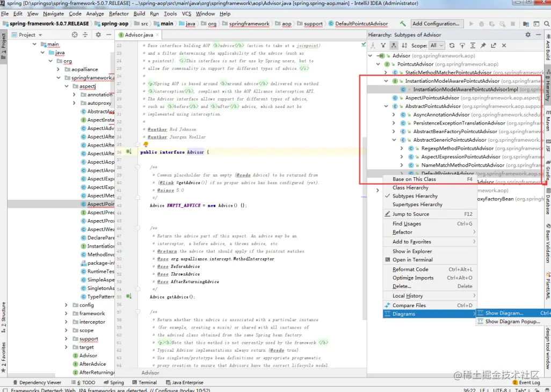The image size is (551, 392).
Task: Click the Expand All icon in Hierarchy toolbar
Action: click(x=473, y=45)
